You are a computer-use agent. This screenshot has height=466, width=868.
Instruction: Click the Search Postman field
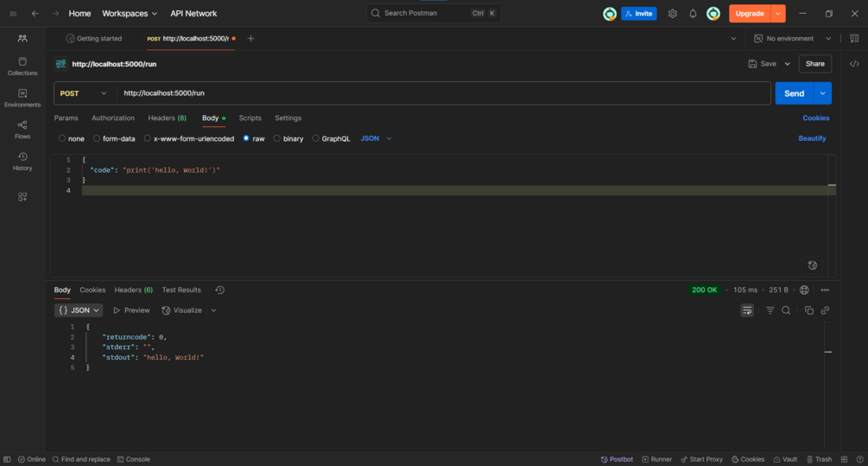tap(434, 13)
